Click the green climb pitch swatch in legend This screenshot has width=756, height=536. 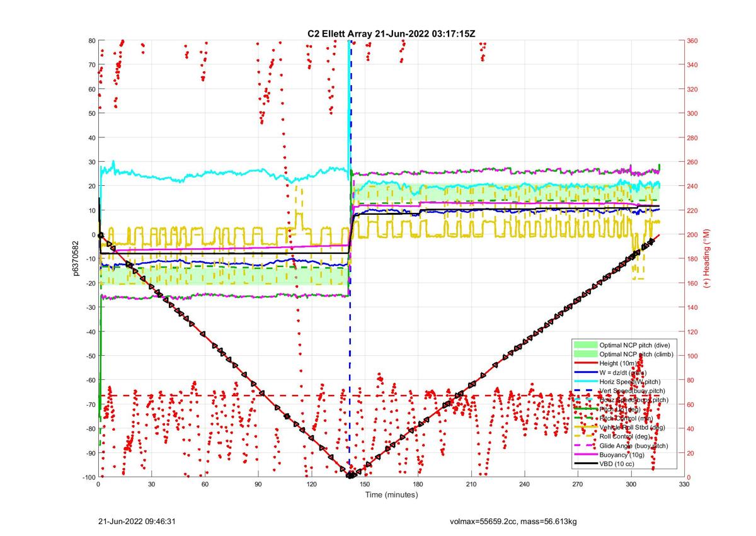[585, 355]
